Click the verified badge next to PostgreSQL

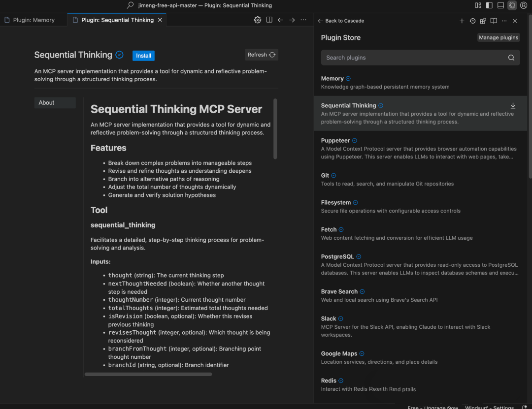359,257
